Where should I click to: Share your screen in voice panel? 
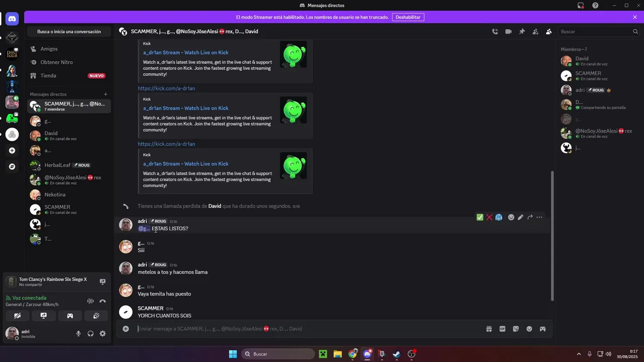pos(44,316)
